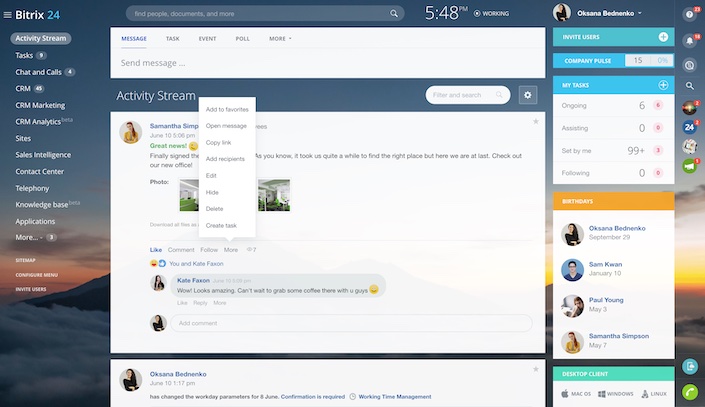Open the green megaphone announcements icon
Screen dimensions: 705x407
tap(690, 166)
